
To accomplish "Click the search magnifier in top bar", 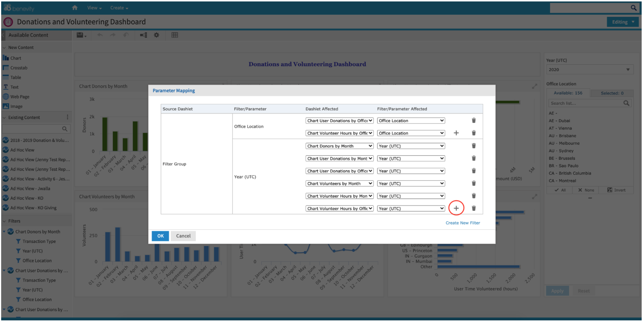I will coord(634,8).
